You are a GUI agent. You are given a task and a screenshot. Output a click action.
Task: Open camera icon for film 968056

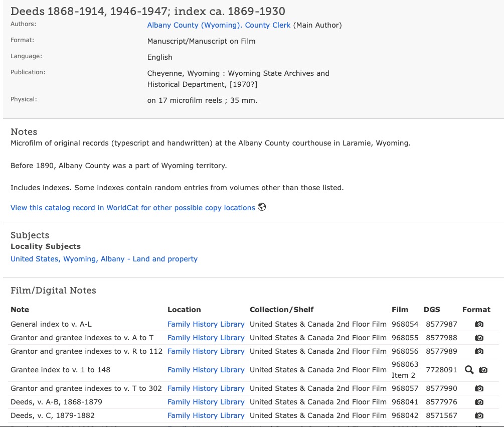479,352
